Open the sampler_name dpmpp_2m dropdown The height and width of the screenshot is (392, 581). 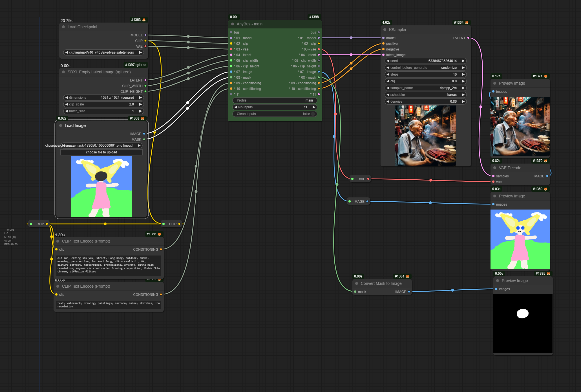tap(425, 88)
